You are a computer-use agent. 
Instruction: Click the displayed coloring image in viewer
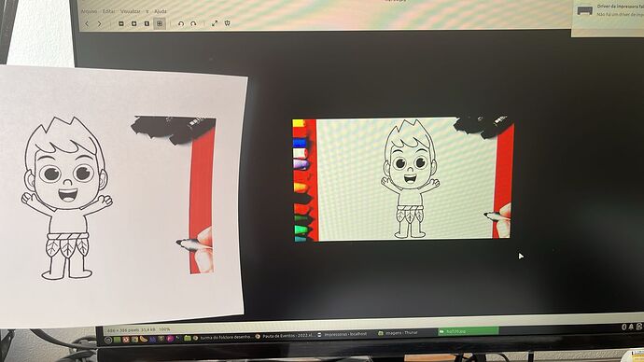403,179
